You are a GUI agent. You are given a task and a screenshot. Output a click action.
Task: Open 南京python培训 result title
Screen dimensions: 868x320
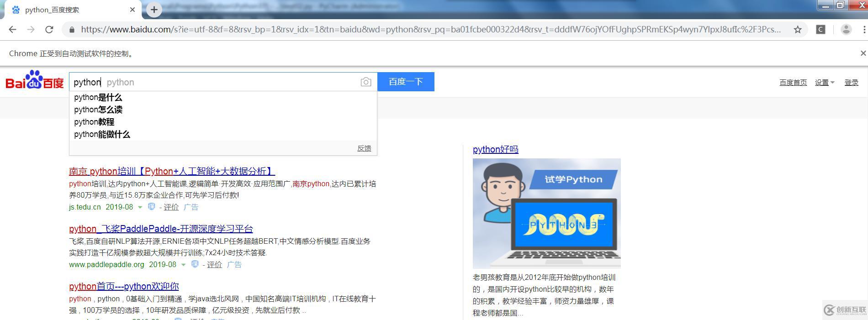(x=172, y=171)
